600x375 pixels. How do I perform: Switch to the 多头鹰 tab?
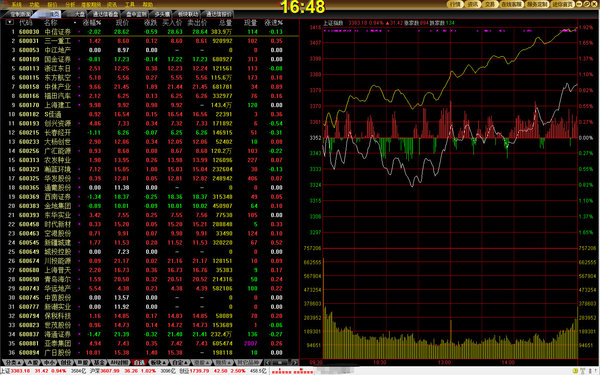[162, 14]
